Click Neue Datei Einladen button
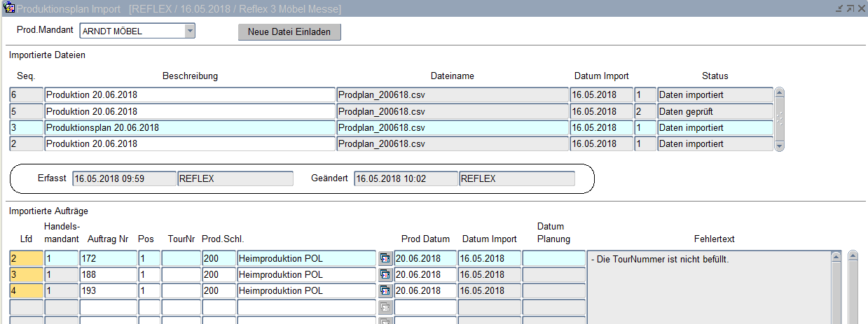The height and width of the screenshot is (324, 868). (x=289, y=32)
